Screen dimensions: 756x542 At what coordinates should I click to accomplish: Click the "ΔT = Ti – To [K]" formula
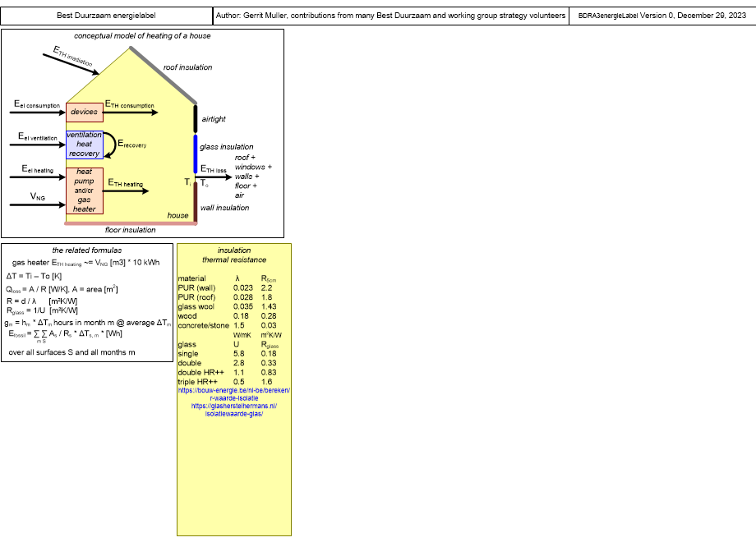pyautogui.click(x=34, y=276)
